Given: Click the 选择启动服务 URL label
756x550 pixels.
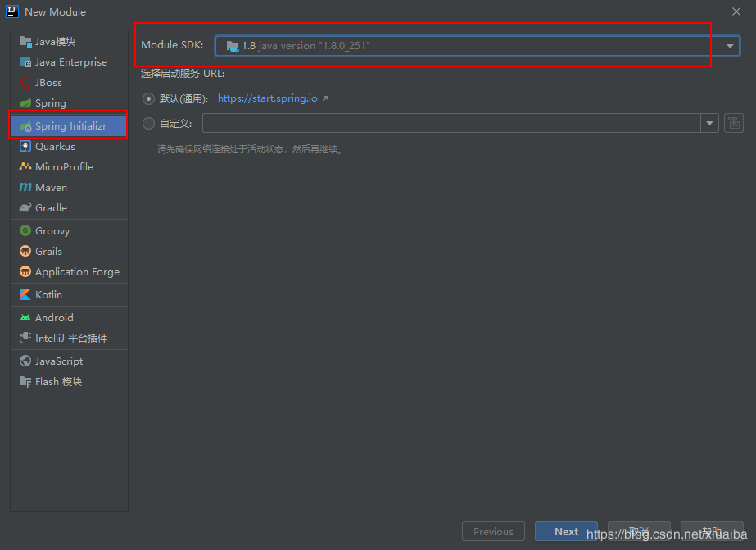Looking at the screenshot, I should click(183, 74).
